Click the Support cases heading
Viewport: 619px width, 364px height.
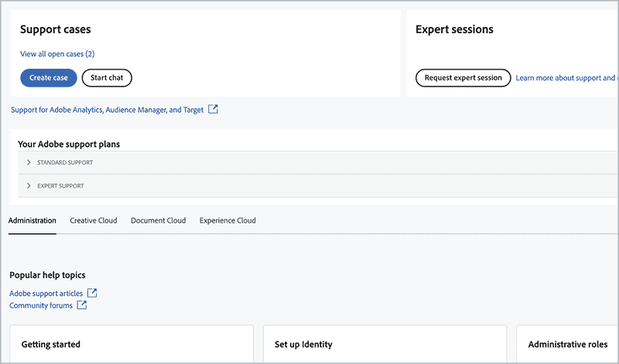[56, 29]
